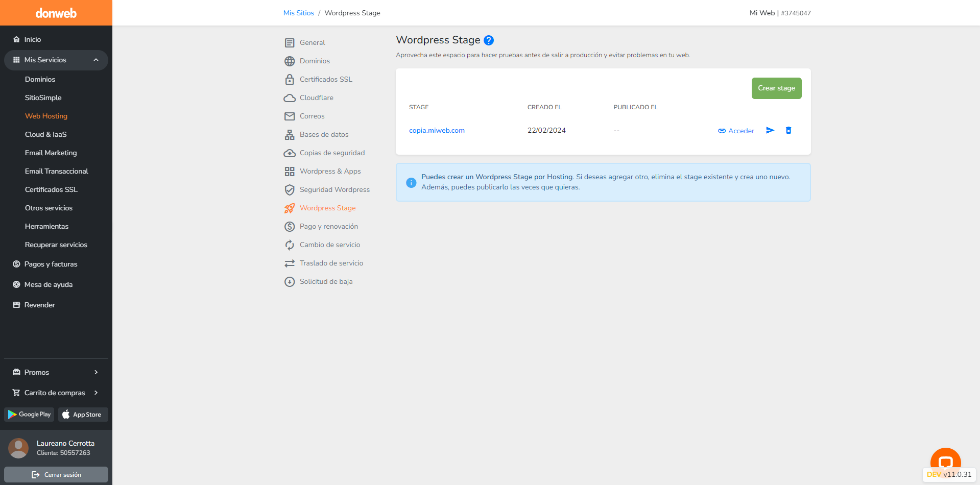The height and width of the screenshot is (485, 980).
Task: Click Traslado de servicio arrows icon
Action: click(290, 263)
